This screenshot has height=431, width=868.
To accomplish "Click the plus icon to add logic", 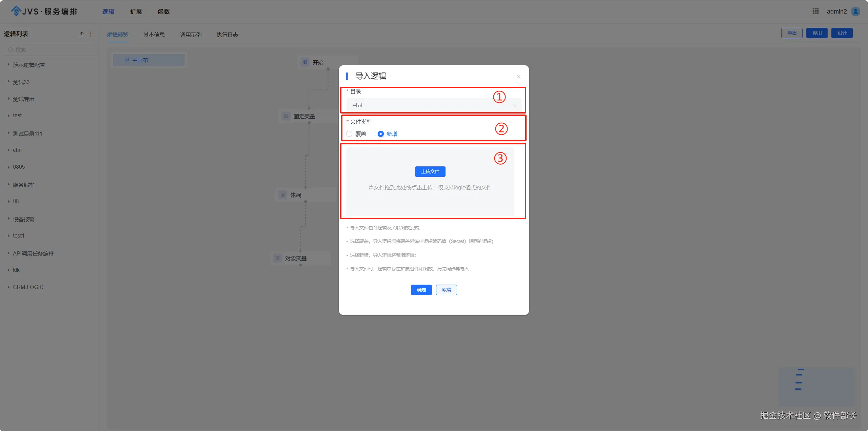I will (x=91, y=34).
